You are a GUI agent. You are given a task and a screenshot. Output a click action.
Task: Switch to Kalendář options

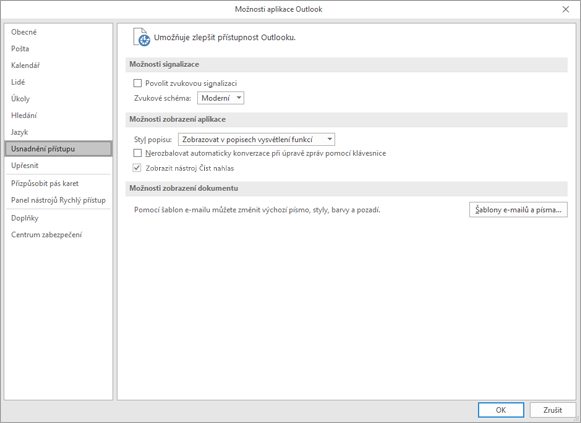[25, 66]
